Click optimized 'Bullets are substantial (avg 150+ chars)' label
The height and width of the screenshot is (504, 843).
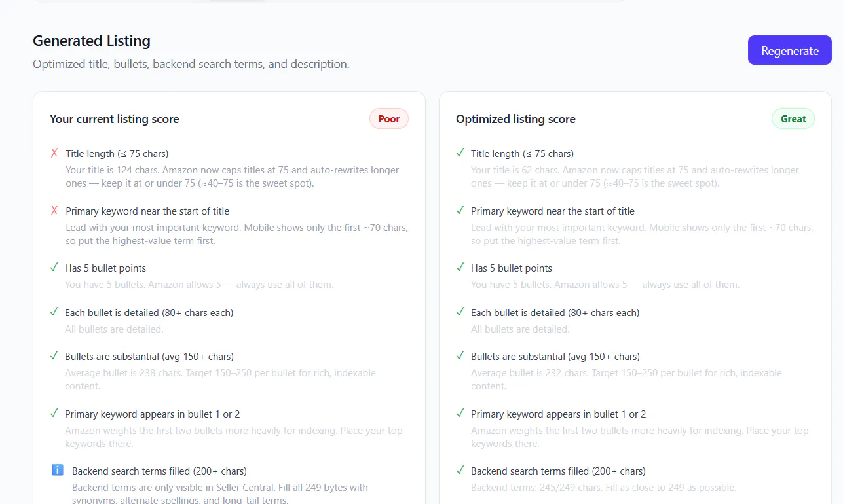pos(555,357)
